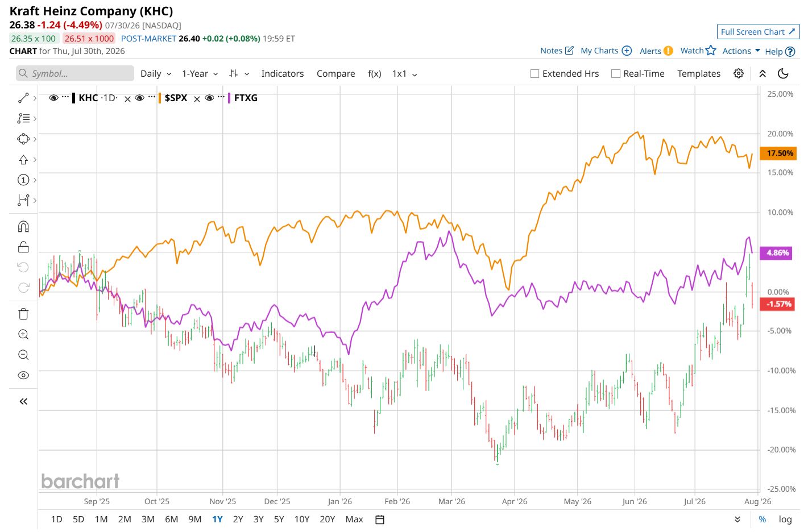
Task: Open the KHC series options ellipsis
Action: (x=65, y=97)
